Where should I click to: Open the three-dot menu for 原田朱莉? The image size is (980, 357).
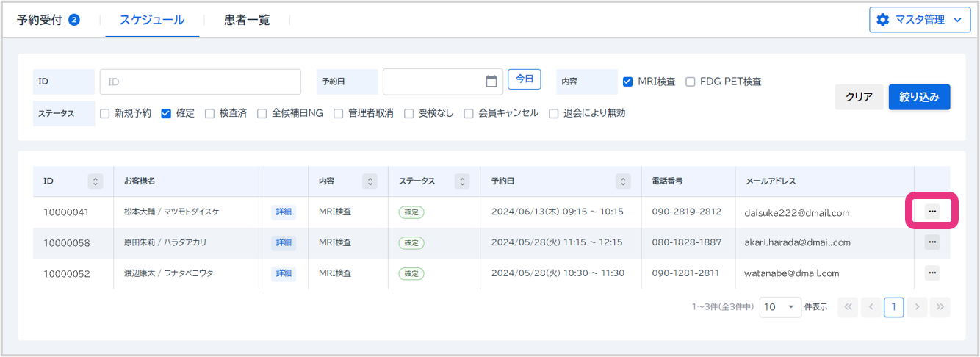point(932,242)
